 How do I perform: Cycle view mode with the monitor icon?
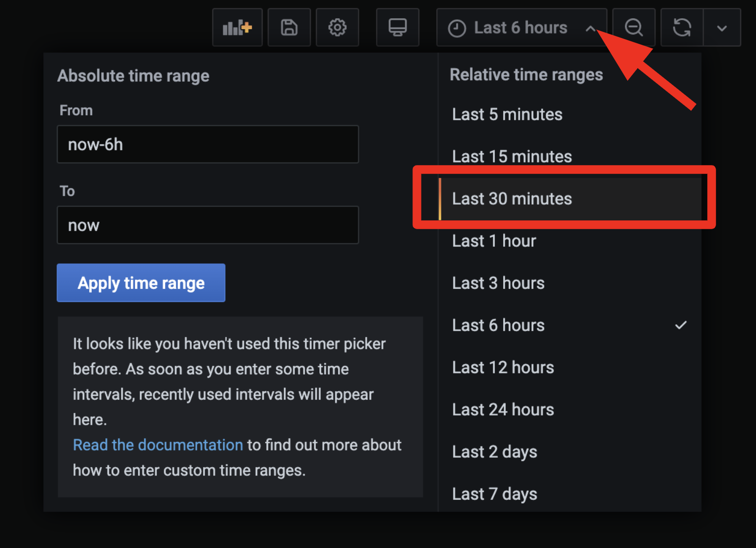click(397, 28)
